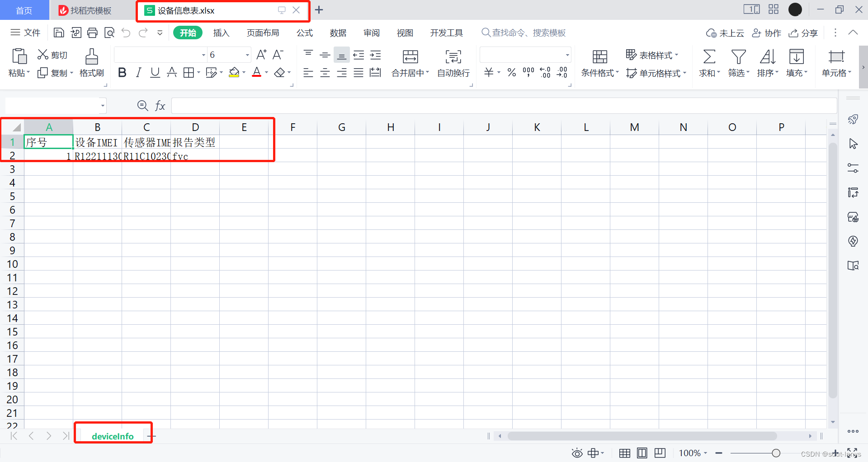The height and width of the screenshot is (462, 868).
Task: Click the Save icon in quick toolbar
Action: pyautogui.click(x=59, y=33)
